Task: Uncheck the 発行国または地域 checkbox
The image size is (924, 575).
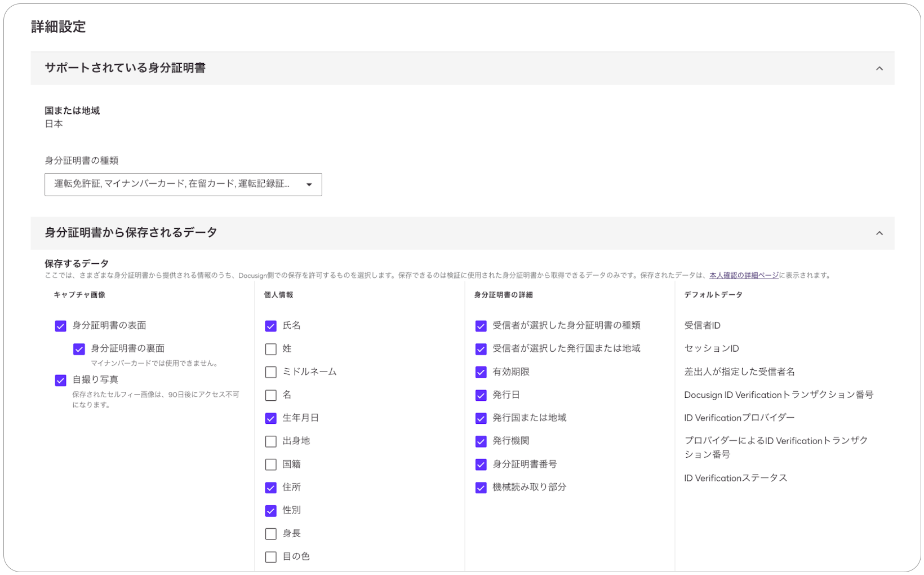Action: point(481,418)
